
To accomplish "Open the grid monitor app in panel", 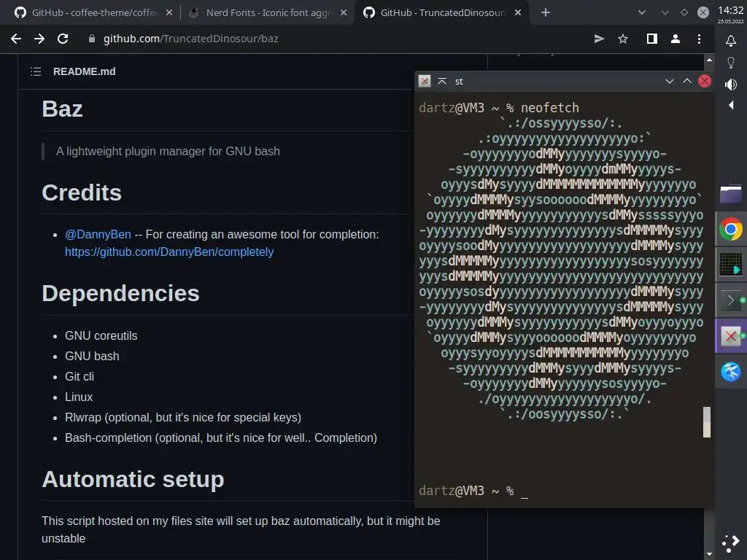I will (x=731, y=265).
